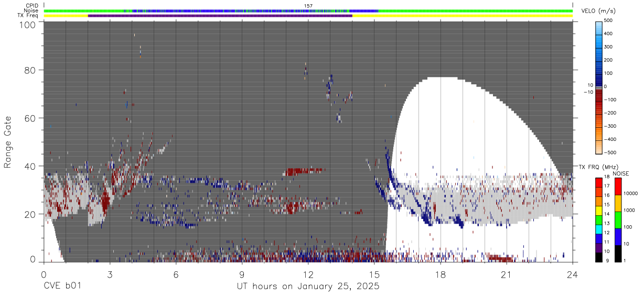Click the red swatch atop NOISE legend

tap(618, 186)
